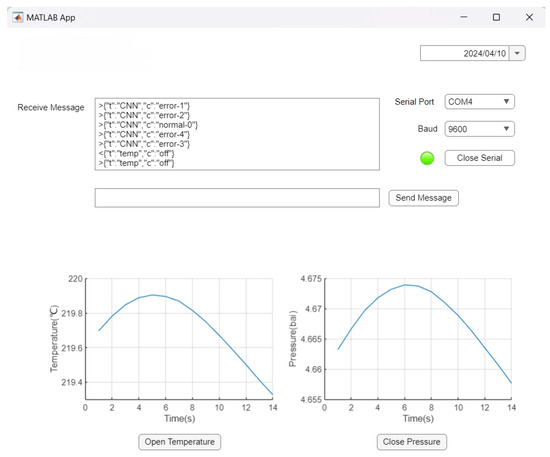Expand the Baud 9600 dropdown
The height and width of the screenshot is (457, 550).
pyautogui.click(x=479, y=129)
